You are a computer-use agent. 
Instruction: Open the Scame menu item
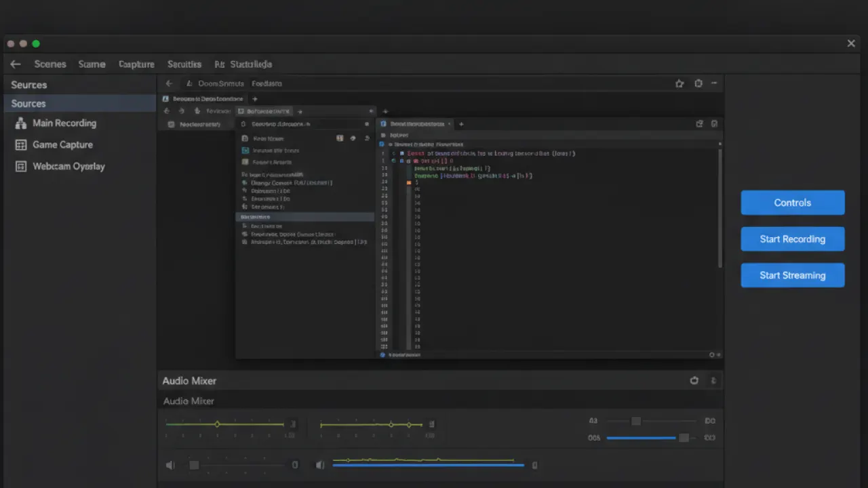(92, 64)
